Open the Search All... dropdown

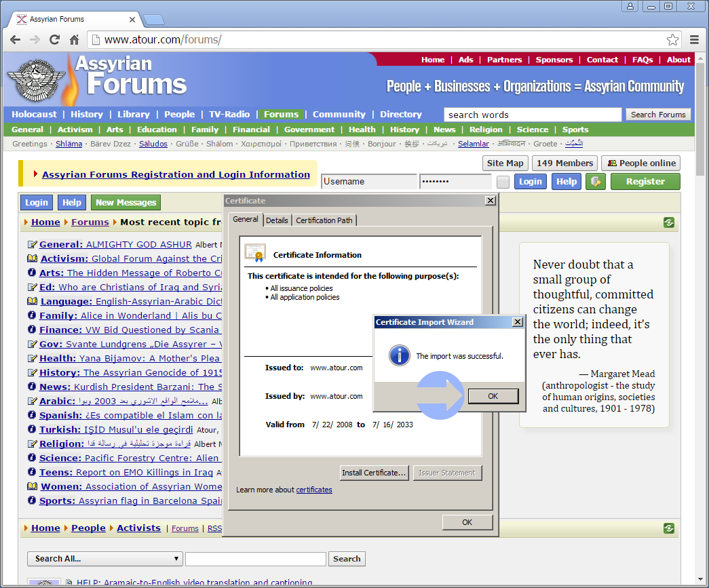coord(105,559)
